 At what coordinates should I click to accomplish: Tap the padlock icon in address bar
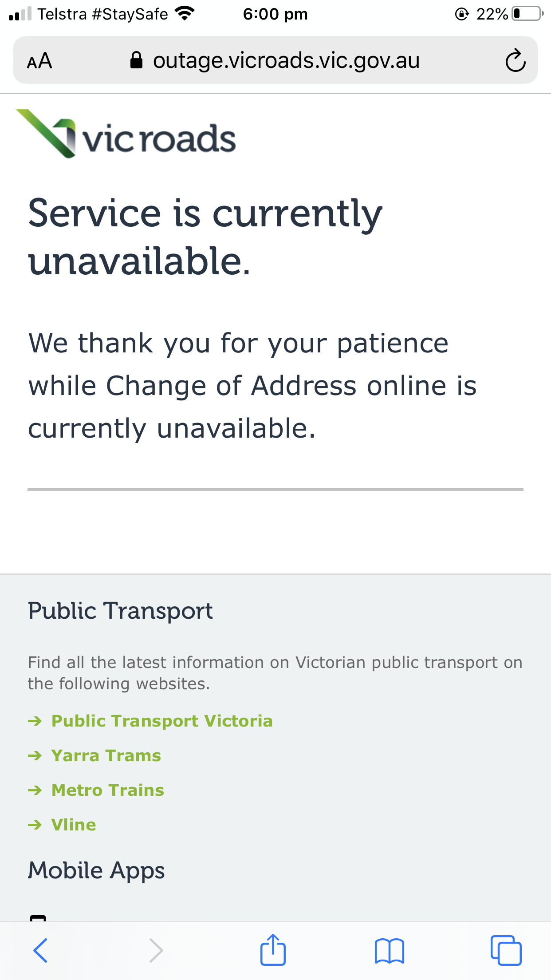coord(136,60)
